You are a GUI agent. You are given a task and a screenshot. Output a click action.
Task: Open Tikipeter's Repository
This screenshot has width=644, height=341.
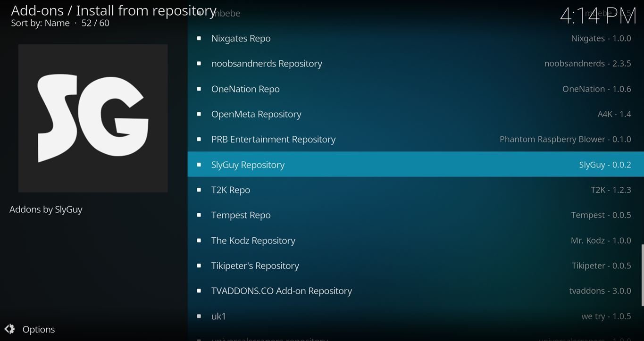point(255,266)
